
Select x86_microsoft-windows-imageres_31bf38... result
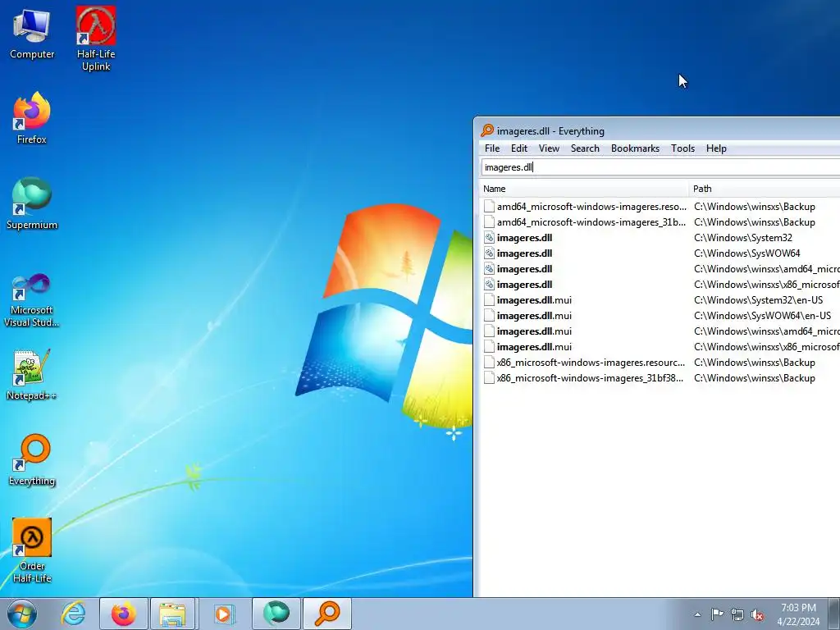pos(590,377)
